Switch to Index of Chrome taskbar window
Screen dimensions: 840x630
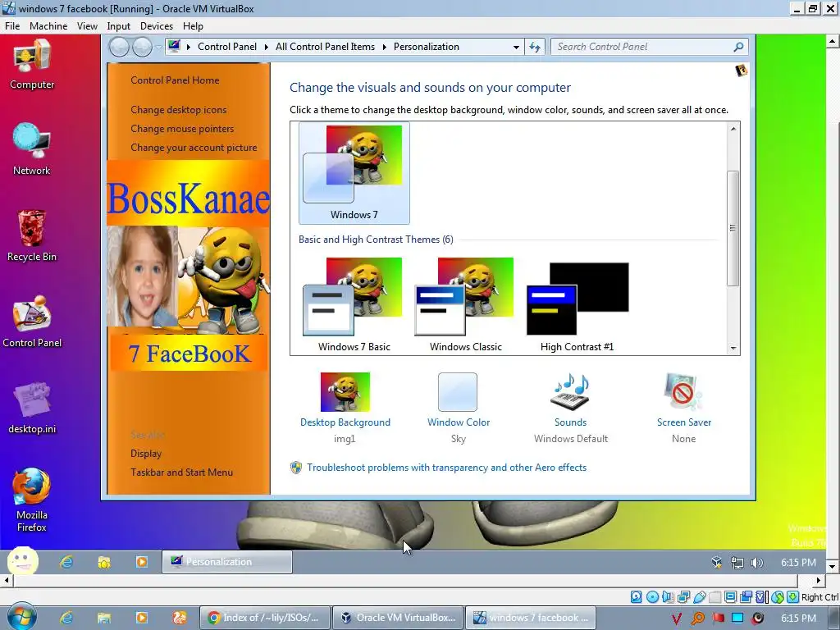pyautogui.click(x=265, y=618)
